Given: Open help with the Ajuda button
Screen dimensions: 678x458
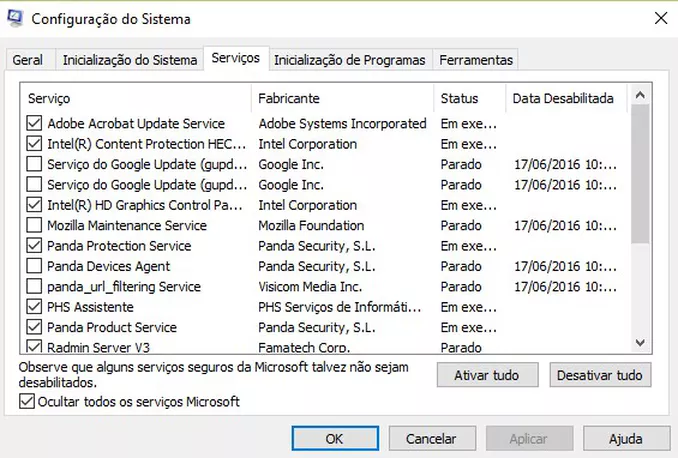Looking at the screenshot, I should pyautogui.click(x=626, y=439).
